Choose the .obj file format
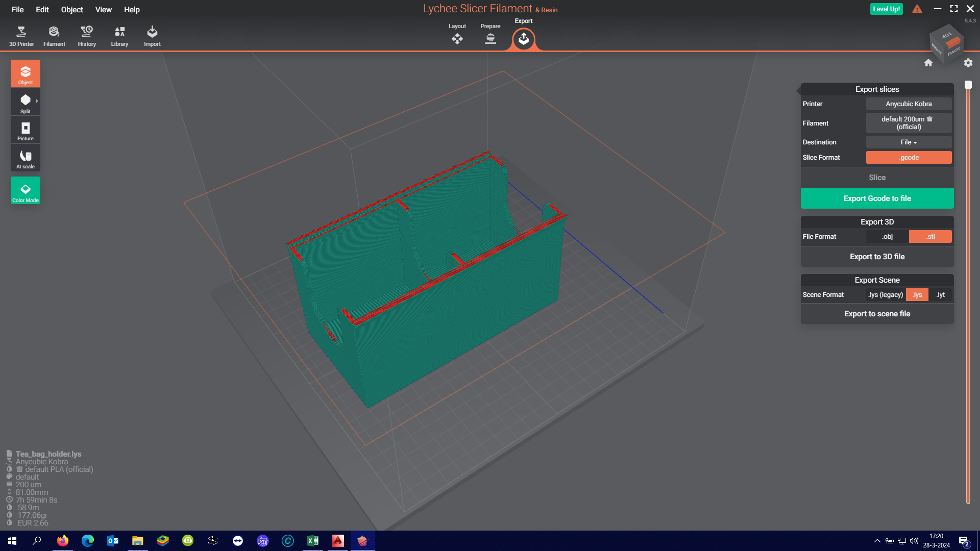The image size is (980, 551). point(888,237)
